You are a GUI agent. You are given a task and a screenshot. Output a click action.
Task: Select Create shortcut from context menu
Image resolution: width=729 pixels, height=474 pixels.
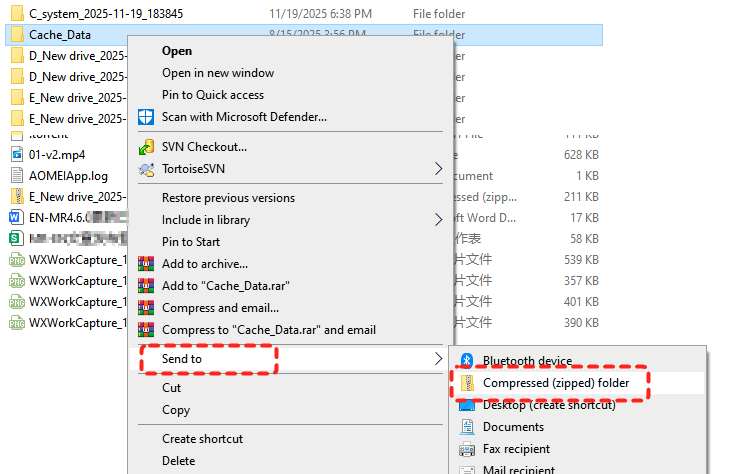(202, 439)
